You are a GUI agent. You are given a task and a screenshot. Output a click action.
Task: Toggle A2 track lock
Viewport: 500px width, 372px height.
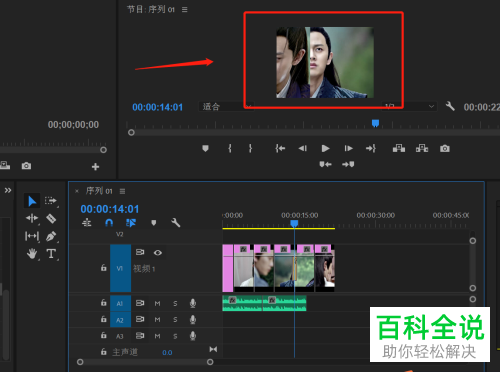(x=104, y=319)
